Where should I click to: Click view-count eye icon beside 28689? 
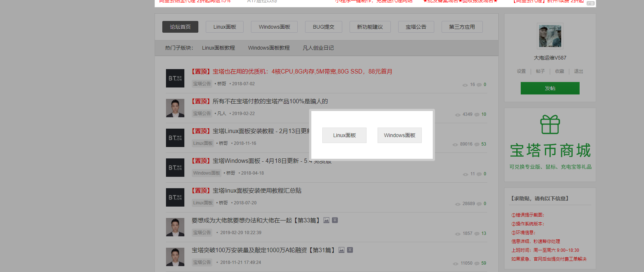pyautogui.click(x=458, y=204)
